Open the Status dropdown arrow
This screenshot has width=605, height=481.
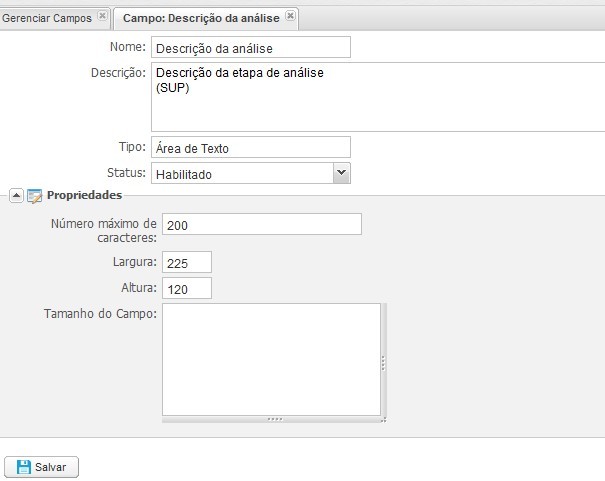[x=341, y=173]
